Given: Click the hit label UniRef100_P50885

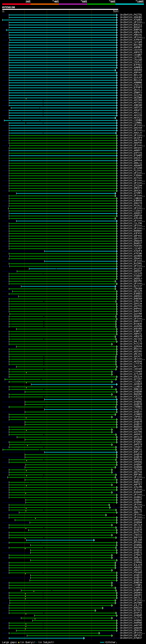Looking at the screenshot, I should click(x=131, y=572).
